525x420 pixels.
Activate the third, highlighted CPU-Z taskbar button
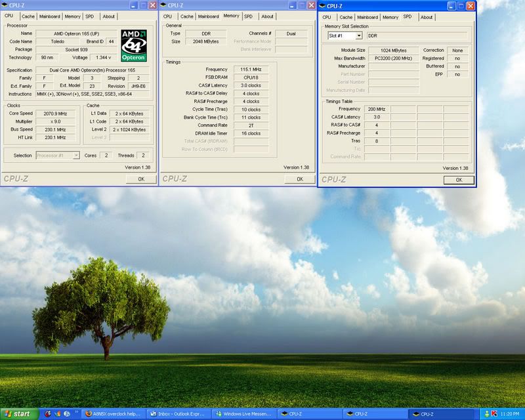(440, 414)
